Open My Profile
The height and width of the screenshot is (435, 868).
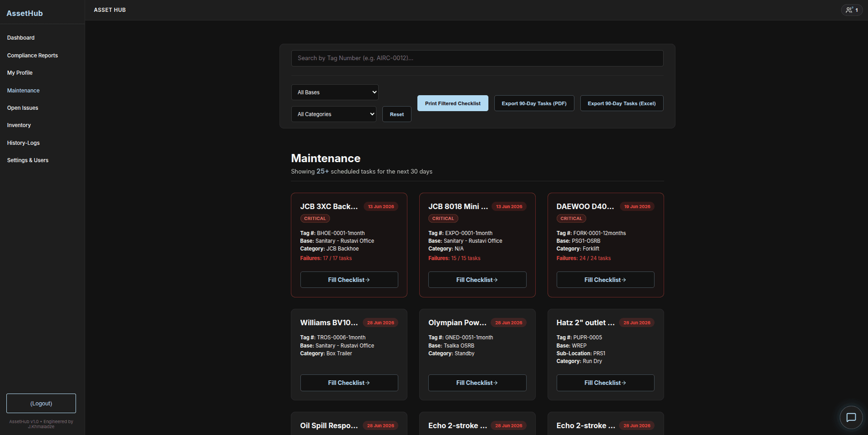[20, 73]
